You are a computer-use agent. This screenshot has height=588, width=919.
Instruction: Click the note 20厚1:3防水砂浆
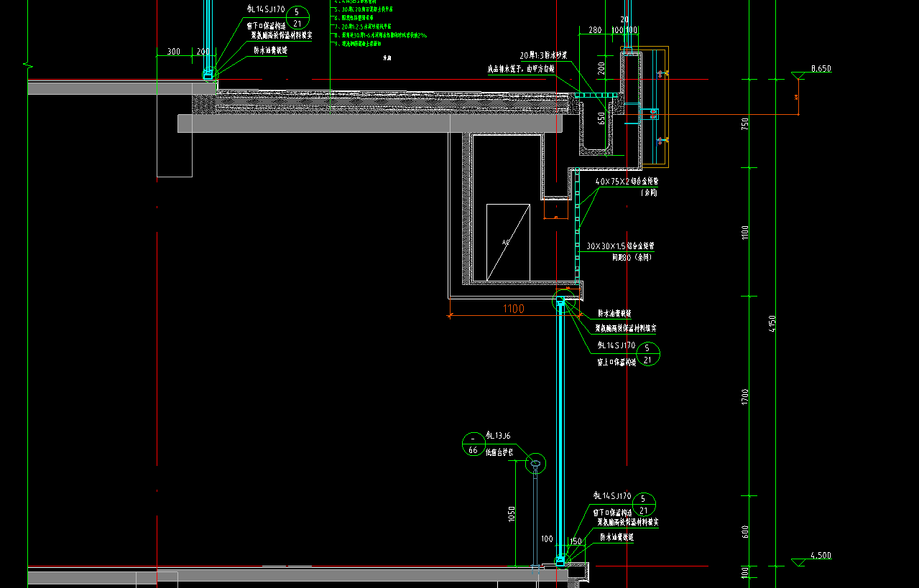[544, 55]
